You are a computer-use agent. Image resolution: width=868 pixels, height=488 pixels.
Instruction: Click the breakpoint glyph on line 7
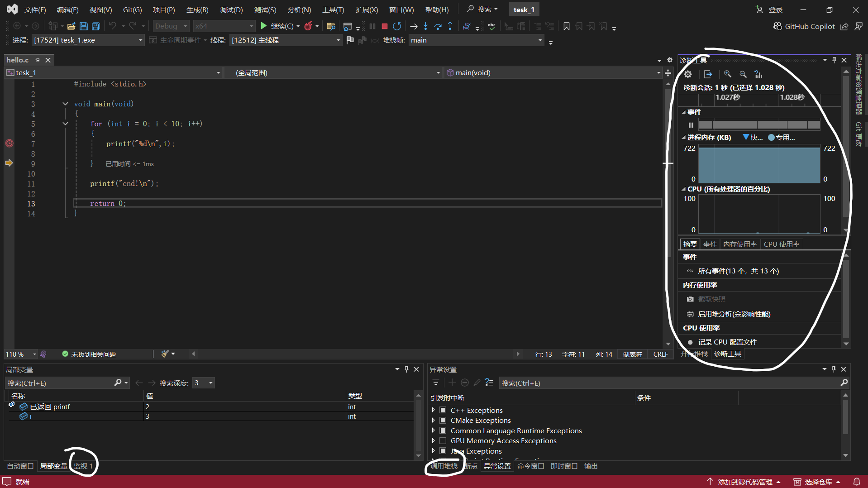tap(9, 144)
